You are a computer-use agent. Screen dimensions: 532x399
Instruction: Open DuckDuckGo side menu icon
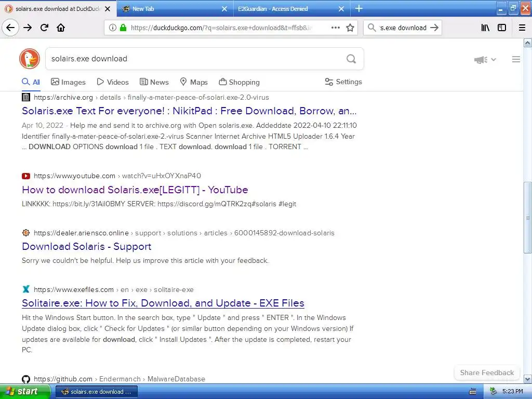[516, 59]
